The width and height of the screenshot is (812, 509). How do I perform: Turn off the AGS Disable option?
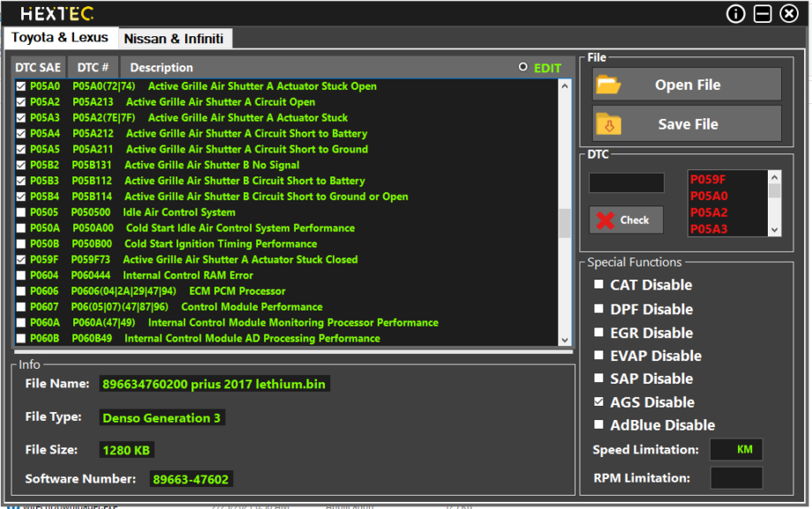point(598,401)
